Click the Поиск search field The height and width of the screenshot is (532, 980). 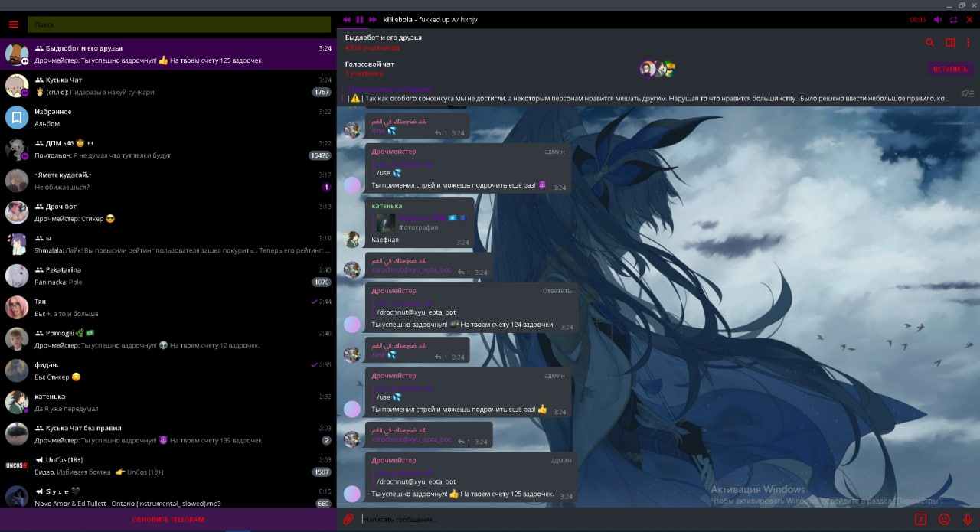(x=179, y=24)
